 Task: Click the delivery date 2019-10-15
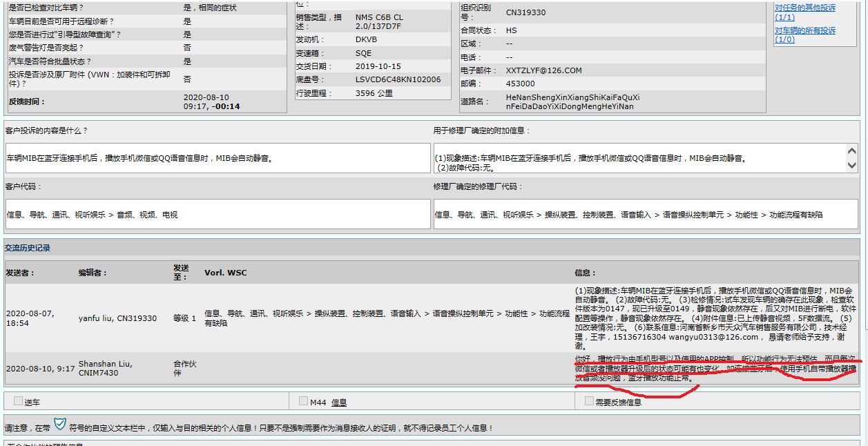378,66
